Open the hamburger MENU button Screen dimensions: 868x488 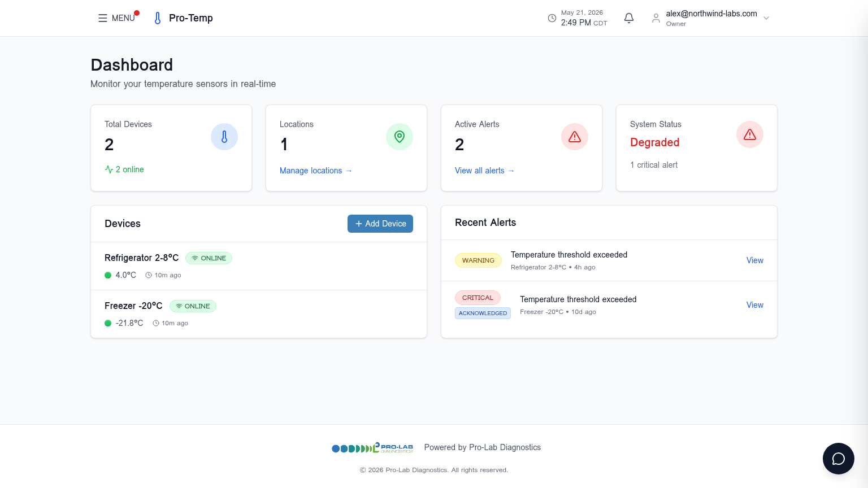[x=116, y=18]
